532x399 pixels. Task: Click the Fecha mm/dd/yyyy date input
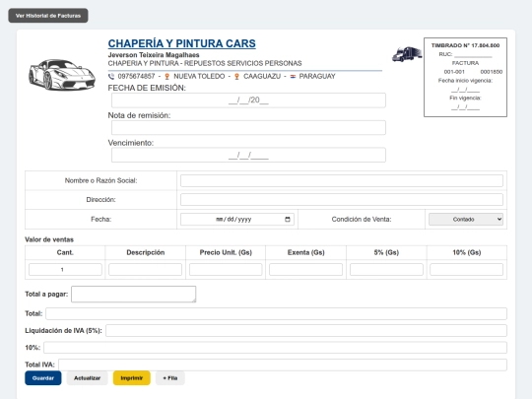click(237, 219)
